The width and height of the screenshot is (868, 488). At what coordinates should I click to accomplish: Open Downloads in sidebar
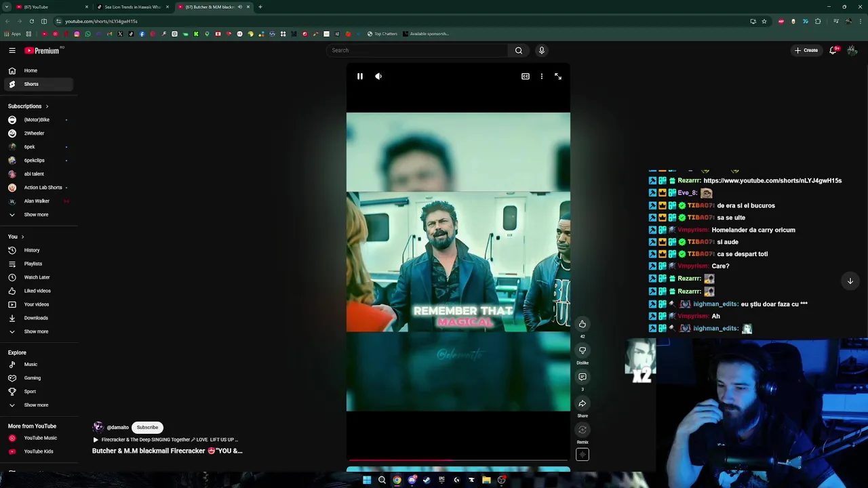[x=39, y=318]
